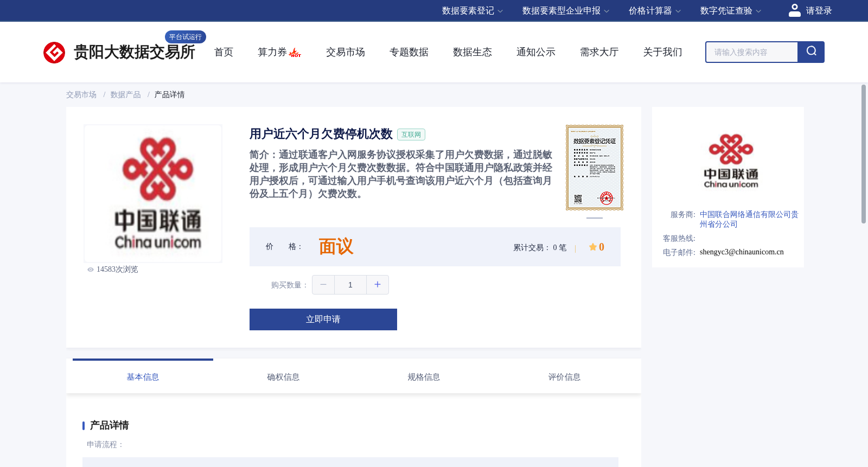Click the 立即申请 button
The height and width of the screenshot is (467, 868).
[323, 319]
